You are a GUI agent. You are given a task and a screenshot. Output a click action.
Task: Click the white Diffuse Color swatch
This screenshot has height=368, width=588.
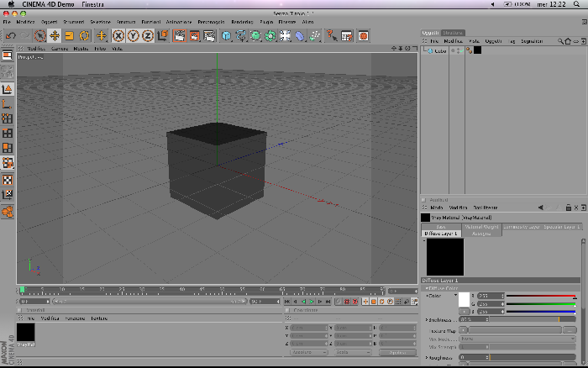click(x=464, y=300)
